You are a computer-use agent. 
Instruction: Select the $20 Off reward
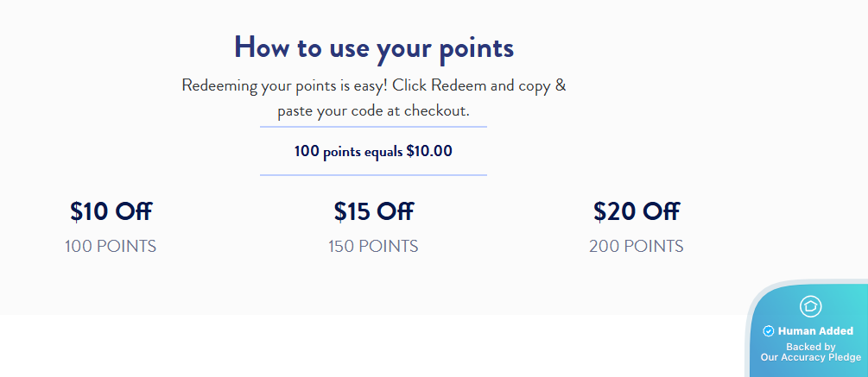(636, 211)
